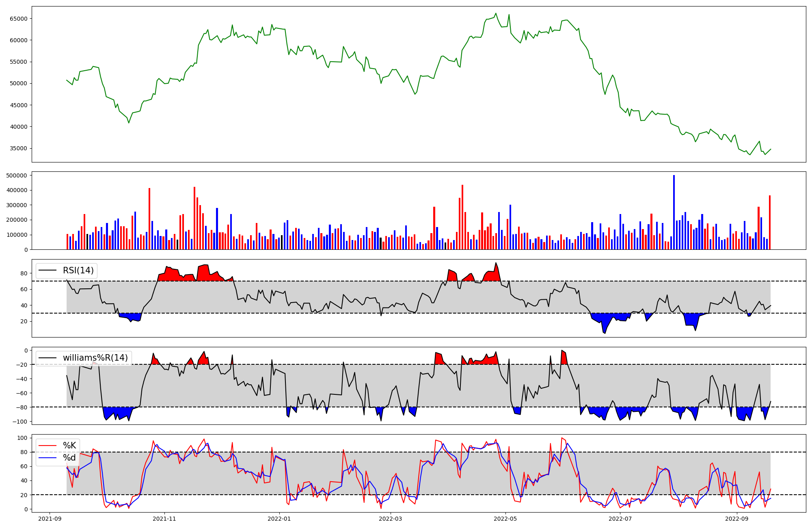Click the black RSI legend line swatch
Screen dimensions: 812x528
pos(48,270)
